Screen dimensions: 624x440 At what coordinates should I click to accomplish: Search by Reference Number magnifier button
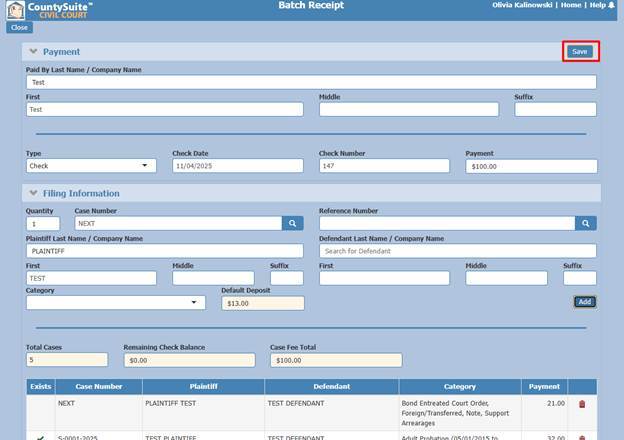(x=585, y=223)
